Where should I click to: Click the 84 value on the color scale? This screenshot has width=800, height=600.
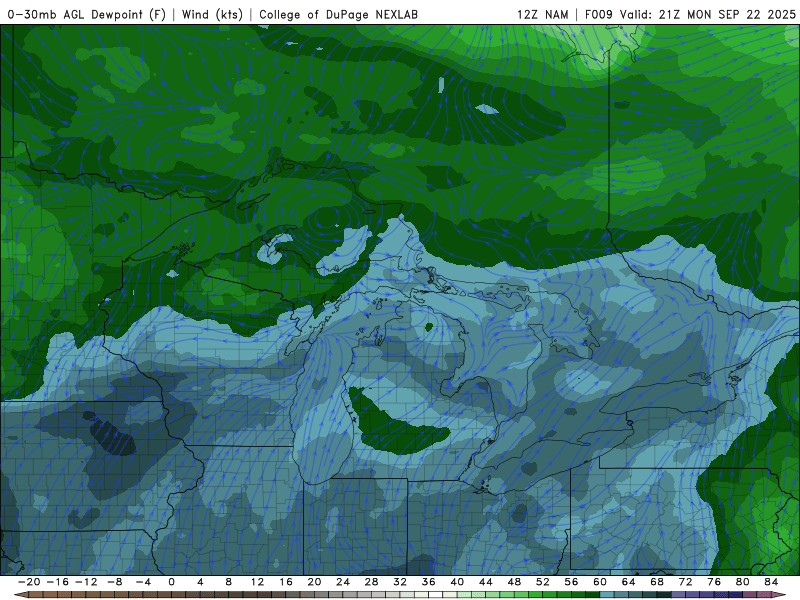point(771,582)
